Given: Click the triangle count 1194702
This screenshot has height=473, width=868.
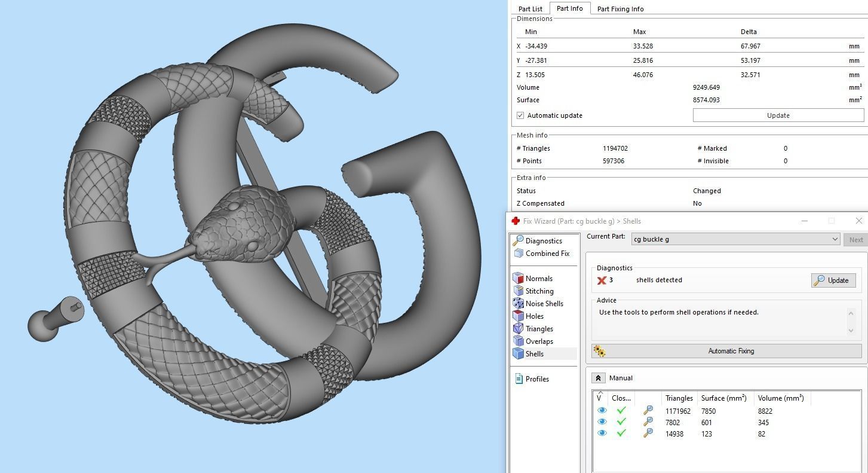Looking at the screenshot, I should [615, 148].
